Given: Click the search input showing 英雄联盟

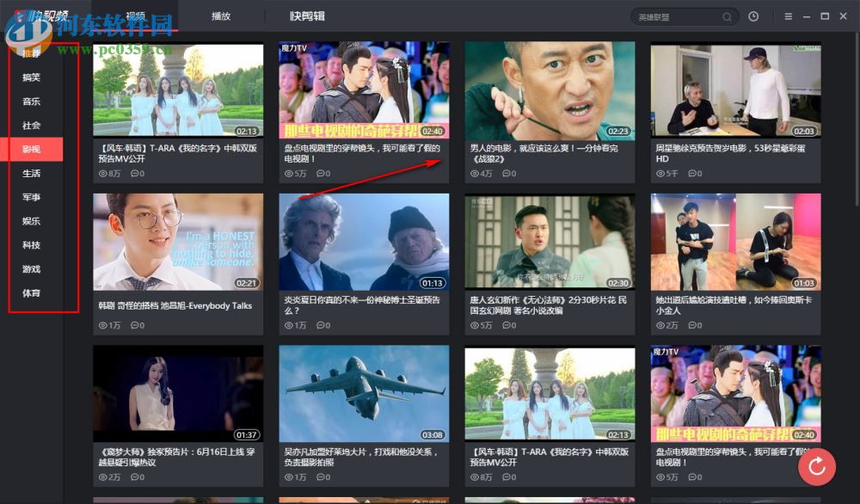Looking at the screenshot, I should point(679,16).
